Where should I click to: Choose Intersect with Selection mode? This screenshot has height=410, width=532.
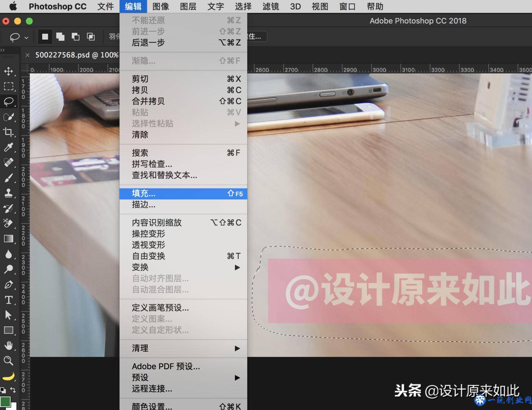[x=90, y=37]
